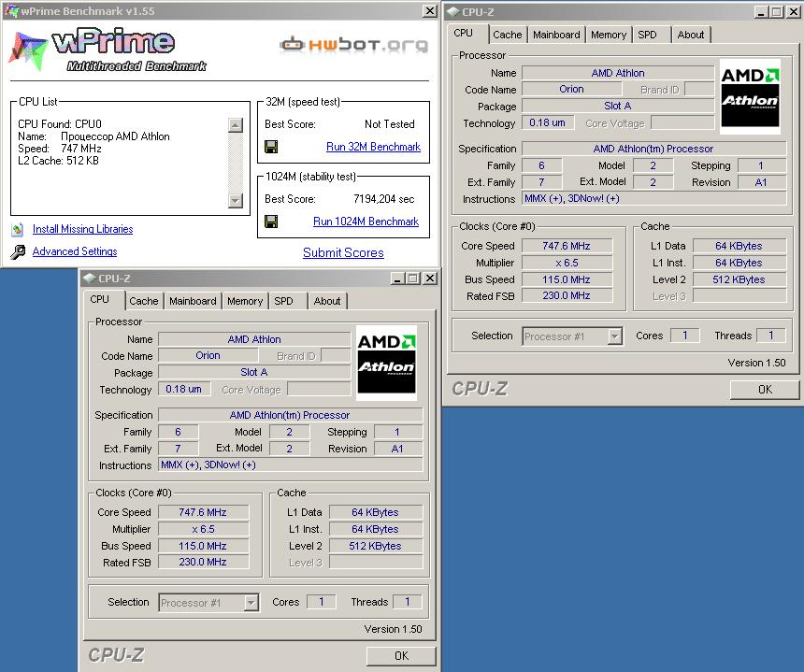Click the wPrime logo image
The height and width of the screenshot is (672, 804).
(x=108, y=50)
